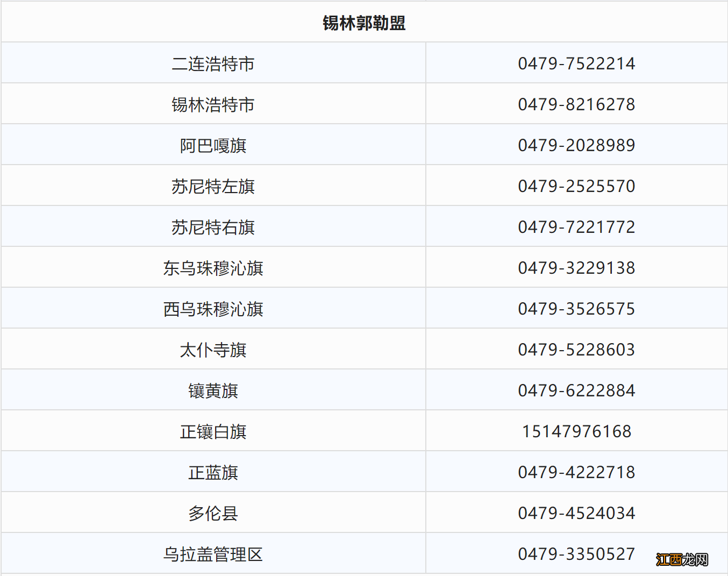728x576 pixels.
Task: Select the header 锡林郭勒盟
Action: click(364, 23)
